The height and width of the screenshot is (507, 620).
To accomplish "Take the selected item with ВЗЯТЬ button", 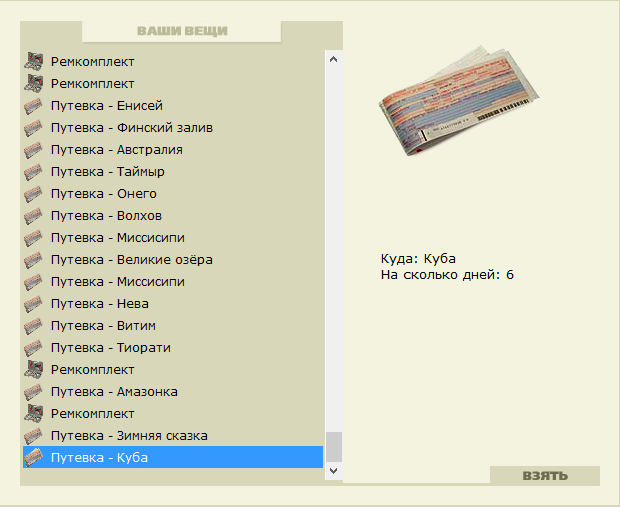I will click(545, 475).
